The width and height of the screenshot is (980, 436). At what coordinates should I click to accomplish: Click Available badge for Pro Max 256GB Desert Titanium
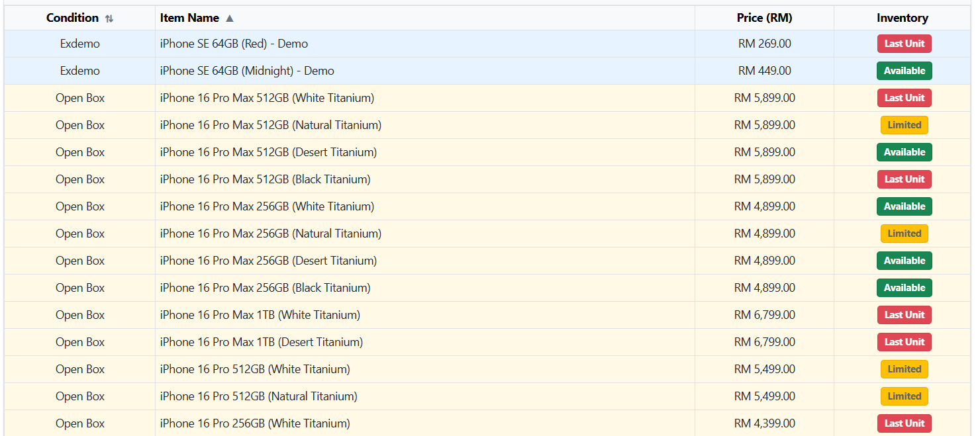pos(905,261)
